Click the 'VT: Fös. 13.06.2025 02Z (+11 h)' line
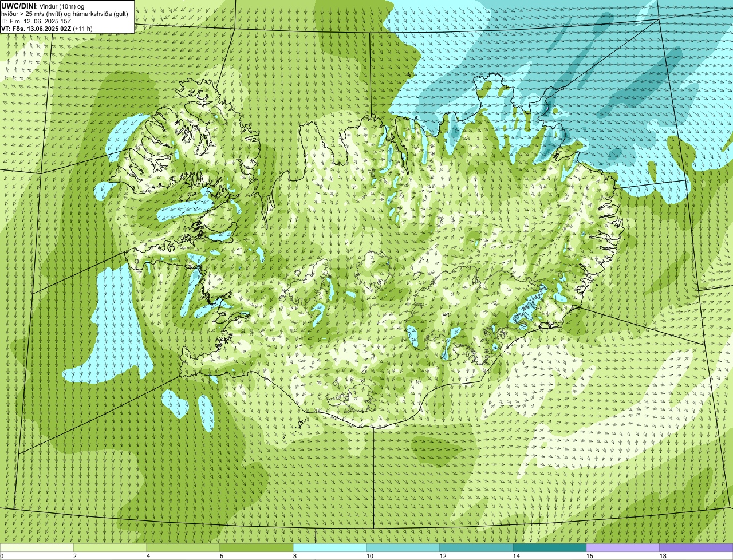The width and height of the screenshot is (733, 560). pos(47,28)
